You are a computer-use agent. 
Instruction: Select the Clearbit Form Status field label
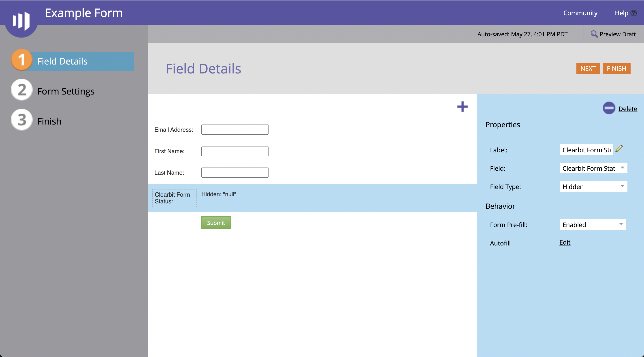coord(175,198)
